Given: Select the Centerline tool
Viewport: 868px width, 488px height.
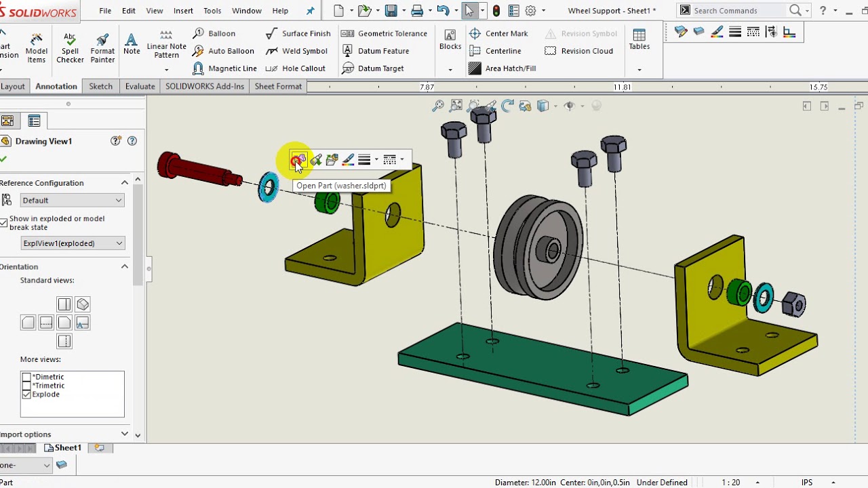Looking at the screenshot, I should (495, 51).
